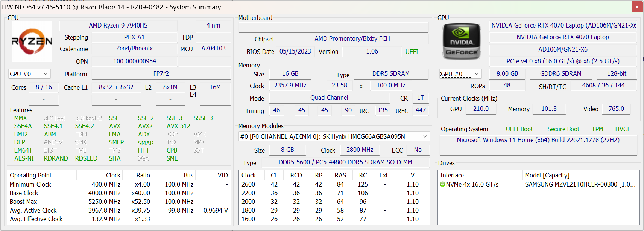Click the AMD-V feature label

tap(53, 142)
